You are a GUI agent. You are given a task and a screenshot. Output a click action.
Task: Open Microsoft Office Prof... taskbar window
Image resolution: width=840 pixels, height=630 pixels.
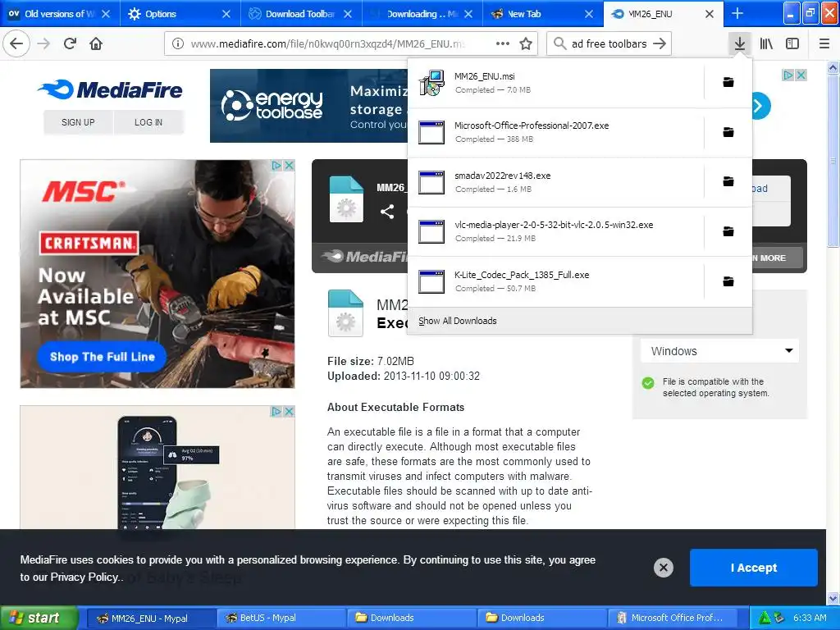tap(673, 618)
